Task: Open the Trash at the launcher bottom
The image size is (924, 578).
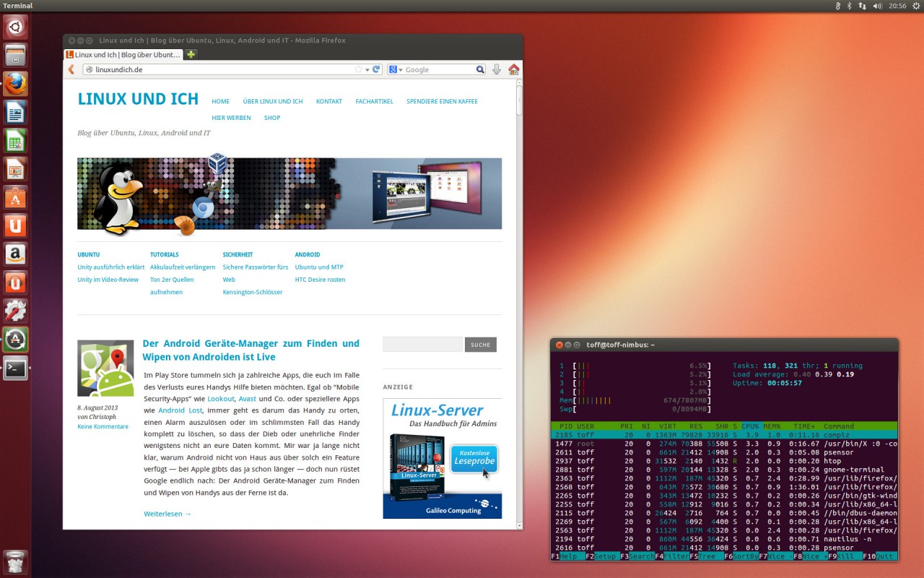Action: coord(15,561)
